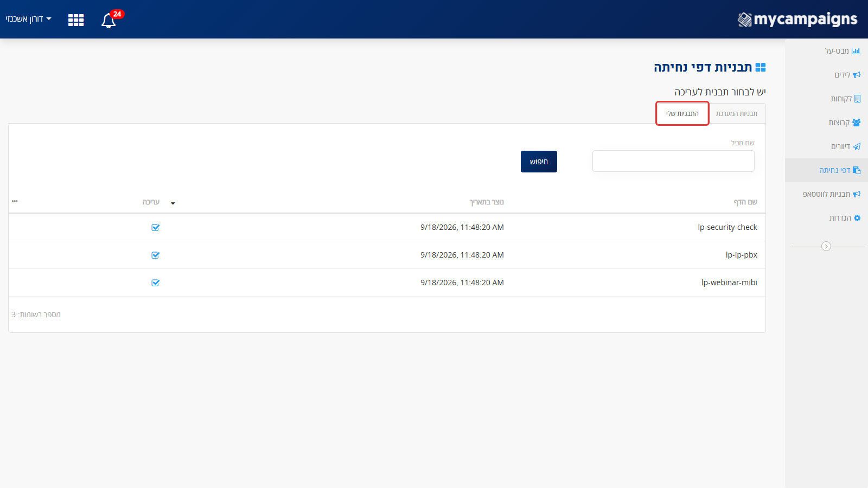Open the notifications bell with 24 badge
Screen dimensions: 868x488
point(109,20)
